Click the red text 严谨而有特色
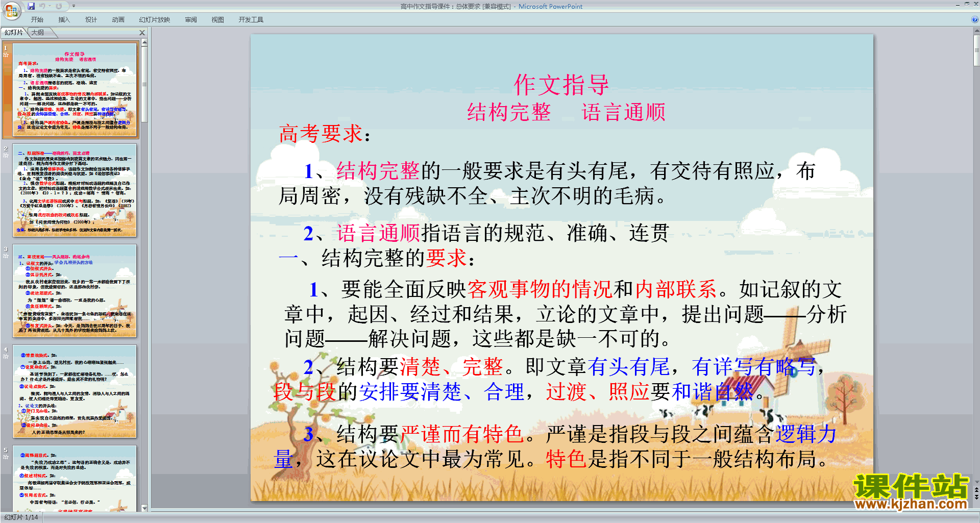This screenshot has width=980, height=523. (462, 434)
